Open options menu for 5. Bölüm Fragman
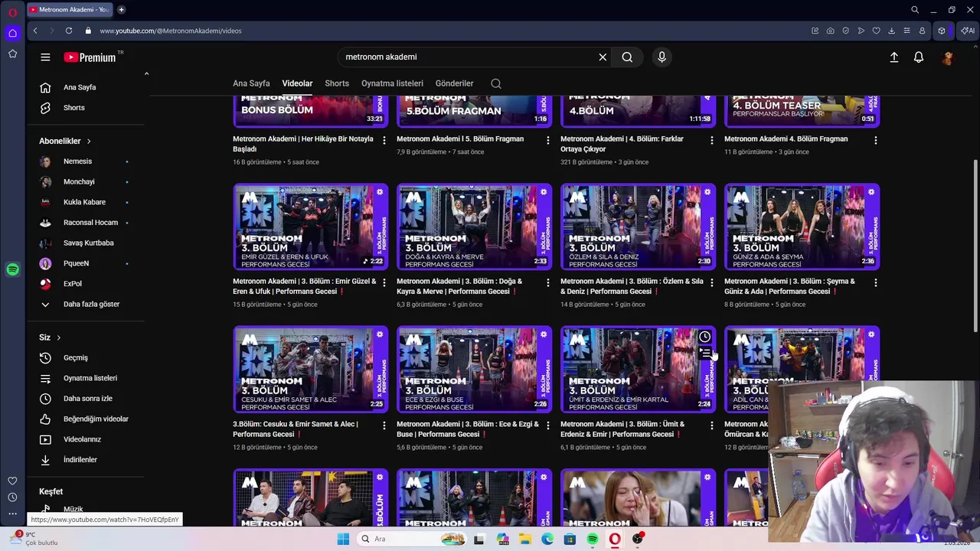Viewport: 980px width, 551px height. click(x=547, y=140)
